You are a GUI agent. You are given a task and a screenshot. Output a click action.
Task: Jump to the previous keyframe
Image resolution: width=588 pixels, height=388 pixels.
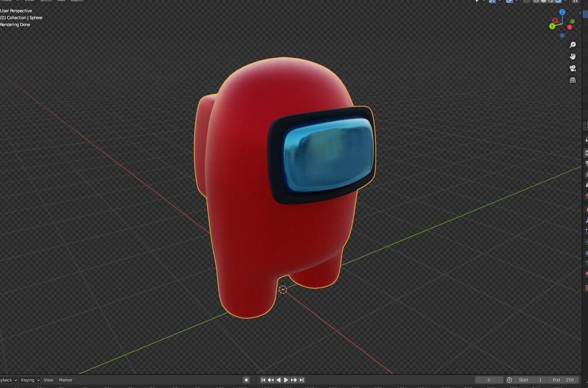271,380
